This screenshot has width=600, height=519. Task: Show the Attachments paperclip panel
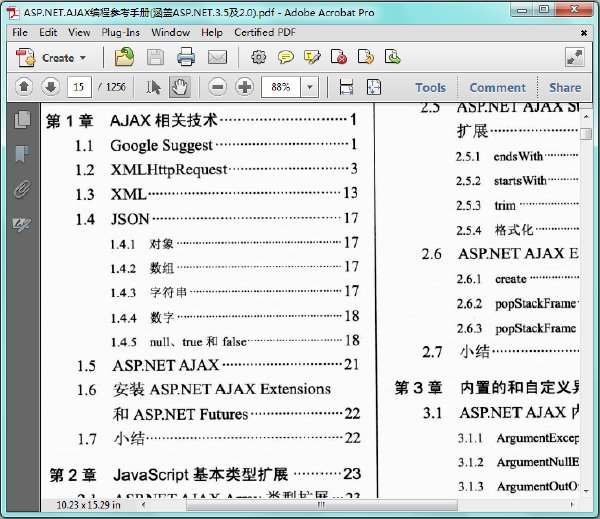22,189
